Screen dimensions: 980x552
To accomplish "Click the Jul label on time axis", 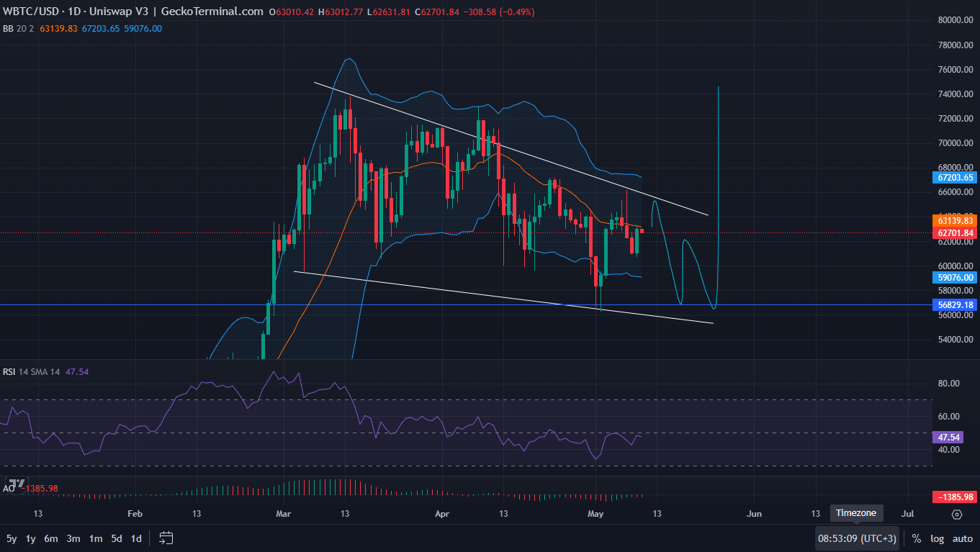I will coord(907,514).
